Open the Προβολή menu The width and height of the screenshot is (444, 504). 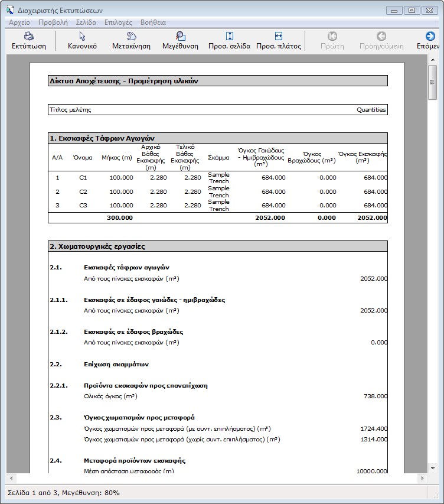click(53, 22)
